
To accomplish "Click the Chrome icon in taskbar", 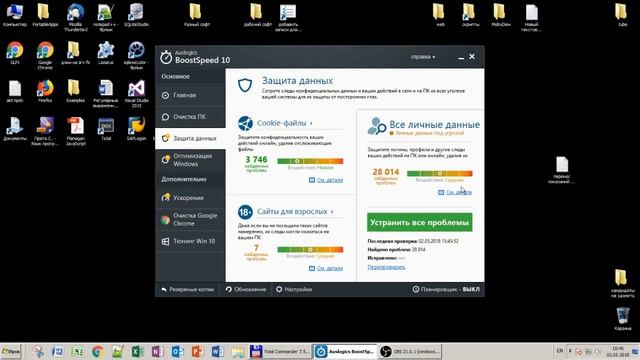I will [98, 351].
